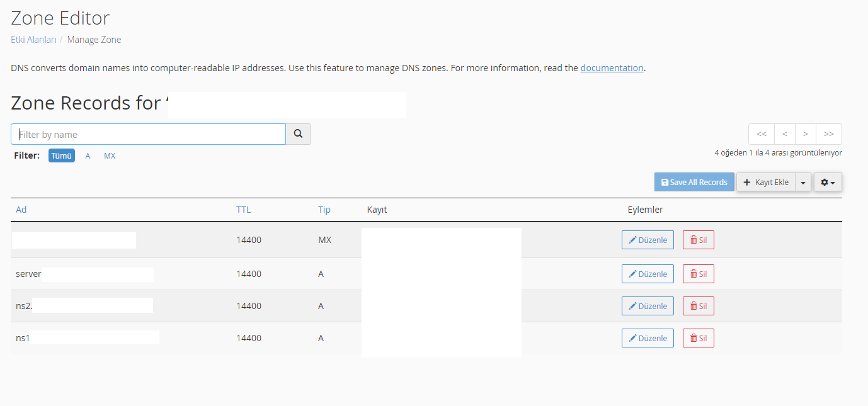The image size is (868, 406).
Task: Go to previous page with < button
Action: [x=785, y=134]
